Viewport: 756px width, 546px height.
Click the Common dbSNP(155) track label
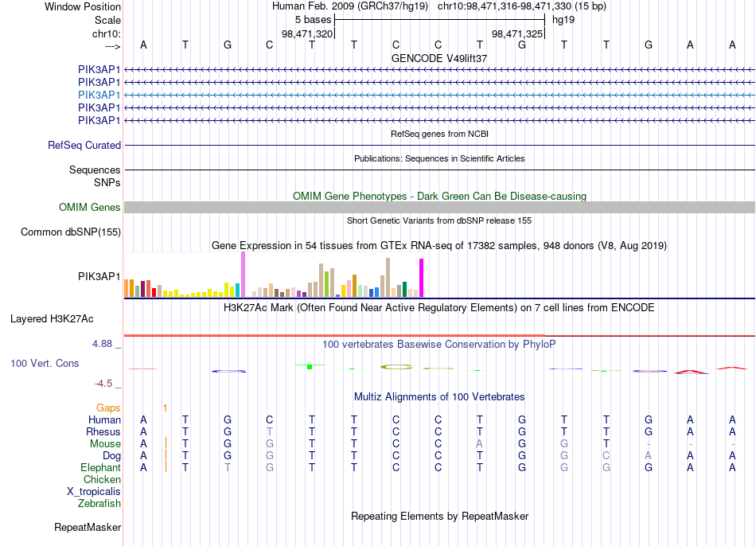click(x=70, y=232)
